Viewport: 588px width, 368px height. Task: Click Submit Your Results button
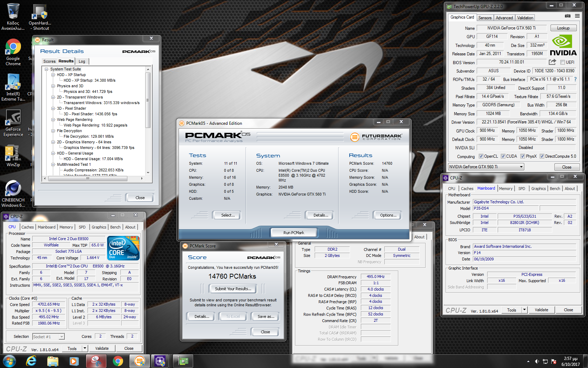tap(233, 289)
